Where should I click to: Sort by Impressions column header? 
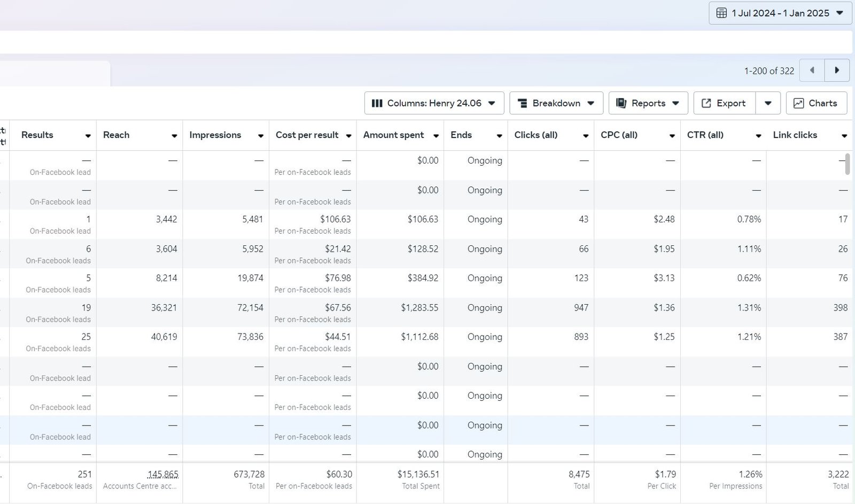pyautogui.click(x=215, y=135)
